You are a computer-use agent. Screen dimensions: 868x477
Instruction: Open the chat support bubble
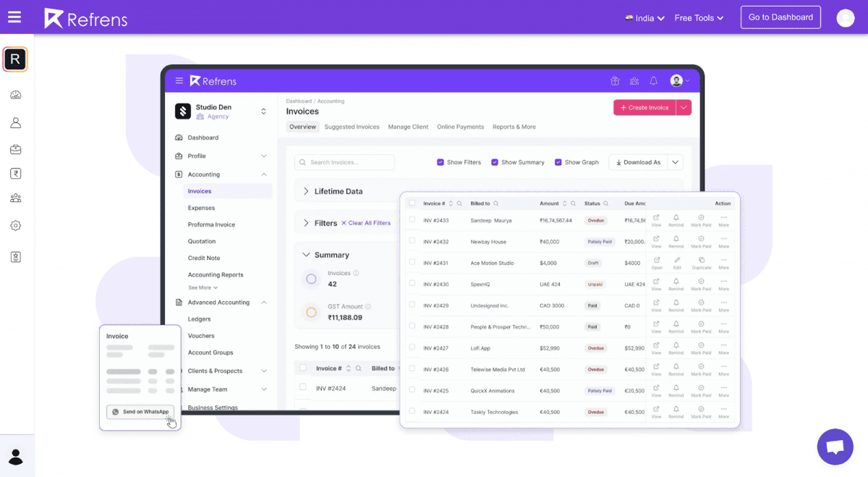pyautogui.click(x=835, y=447)
